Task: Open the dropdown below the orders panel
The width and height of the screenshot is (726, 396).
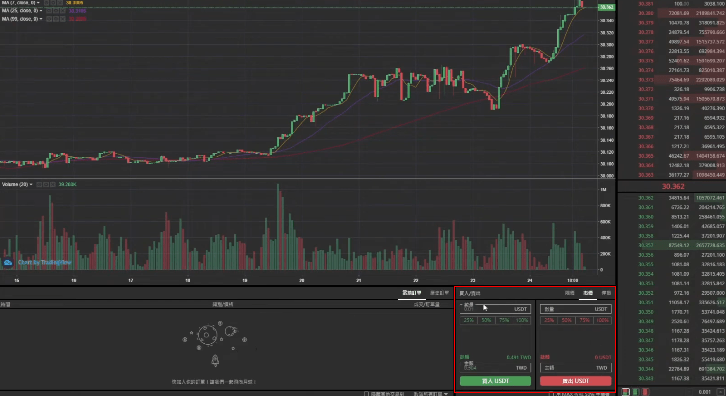Action: [431, 394]
